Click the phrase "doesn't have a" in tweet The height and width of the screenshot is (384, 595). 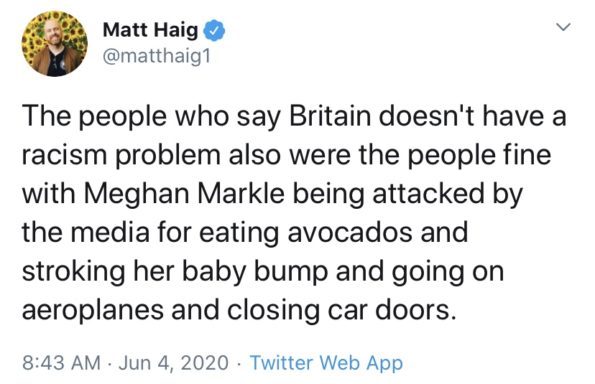click(x=472, y=116)
